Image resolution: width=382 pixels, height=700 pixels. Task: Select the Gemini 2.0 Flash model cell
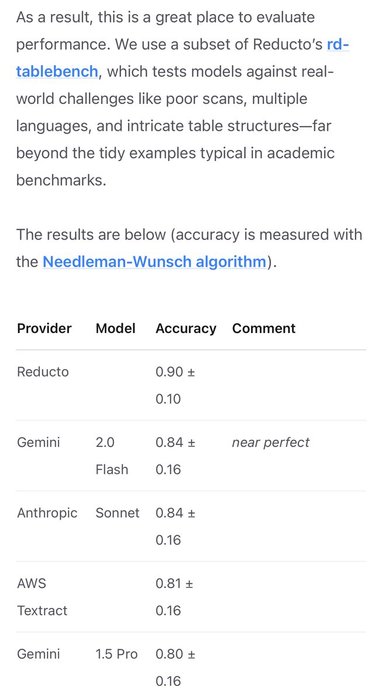[112, 456]
